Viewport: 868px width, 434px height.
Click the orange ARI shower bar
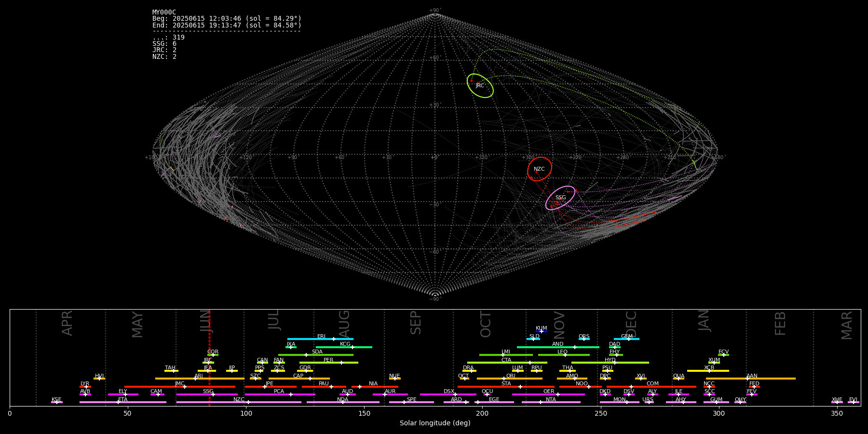pyautogui.click(x=200, y=379)
